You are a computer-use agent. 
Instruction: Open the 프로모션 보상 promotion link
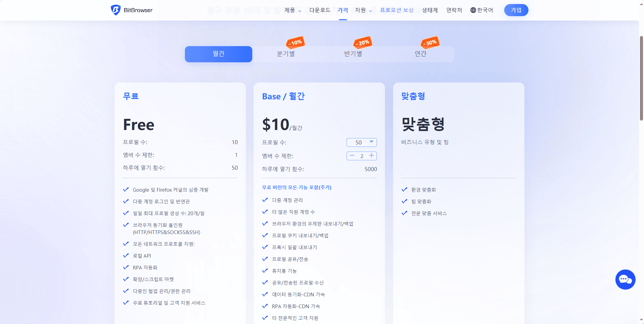click(x=396, y=10)
